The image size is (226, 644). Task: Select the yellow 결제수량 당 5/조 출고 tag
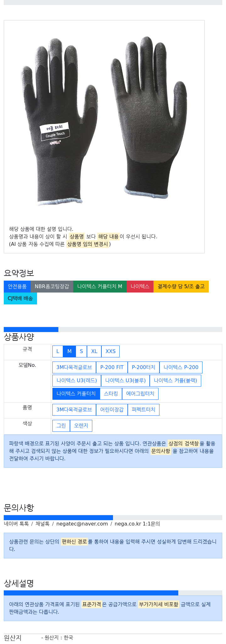[x=181, y=287]
